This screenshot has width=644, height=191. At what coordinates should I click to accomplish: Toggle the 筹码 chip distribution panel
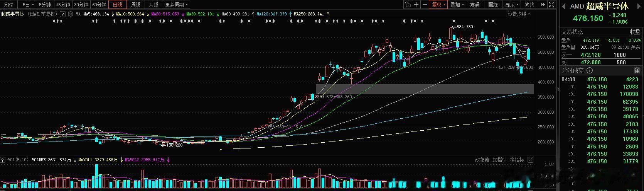(475, 5)
